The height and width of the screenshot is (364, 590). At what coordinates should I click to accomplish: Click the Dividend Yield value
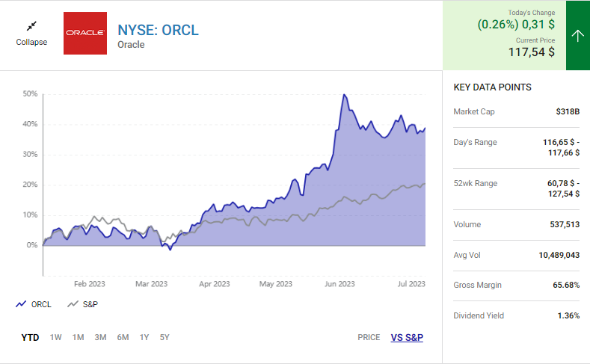(568, 315)
